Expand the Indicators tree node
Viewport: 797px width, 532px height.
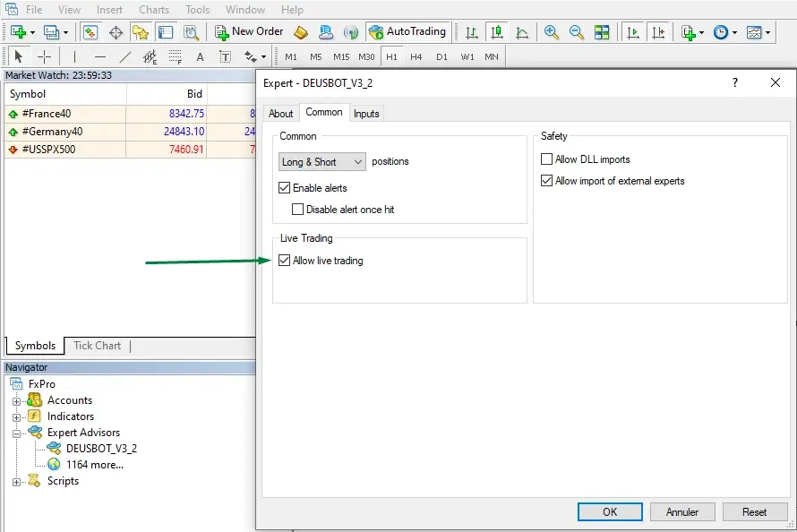(17, 417)
